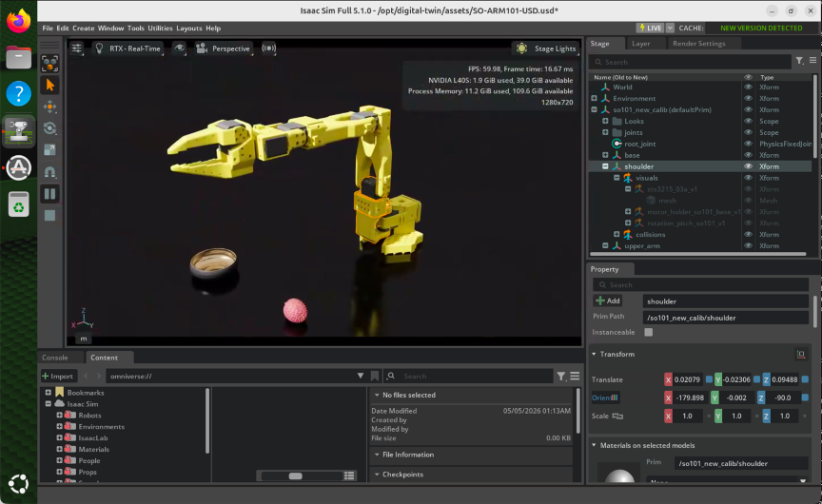Toggle visibility of base prim
The image size is (822, 504).
pos(748,155)
